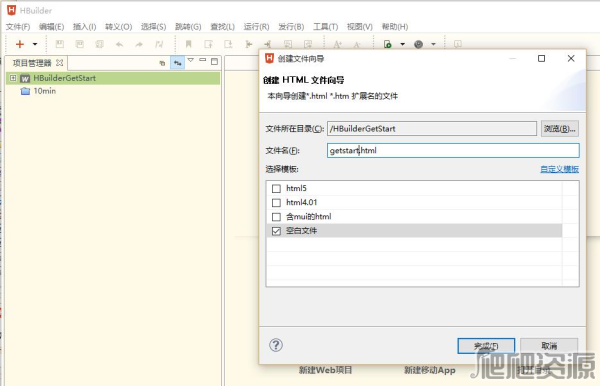Click the orange plus New button in toolbar
This screenshot has width=600, height=386.
click(20, 44)
